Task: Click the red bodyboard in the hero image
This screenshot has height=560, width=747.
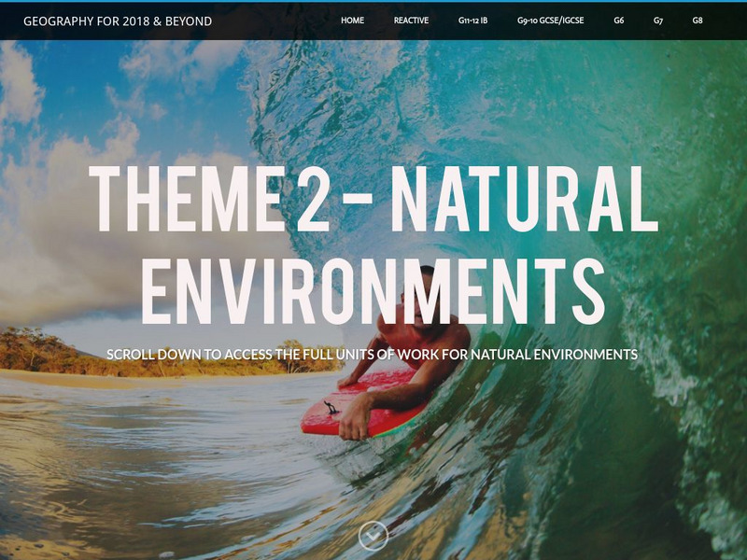Action: pos(362,405)
